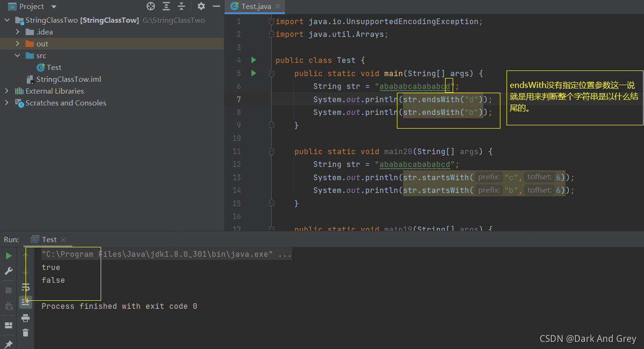The height and width of the screenshot is (349, 644).
Task: Collapse the StringClassTwo root node
Action: coord(7,20)
